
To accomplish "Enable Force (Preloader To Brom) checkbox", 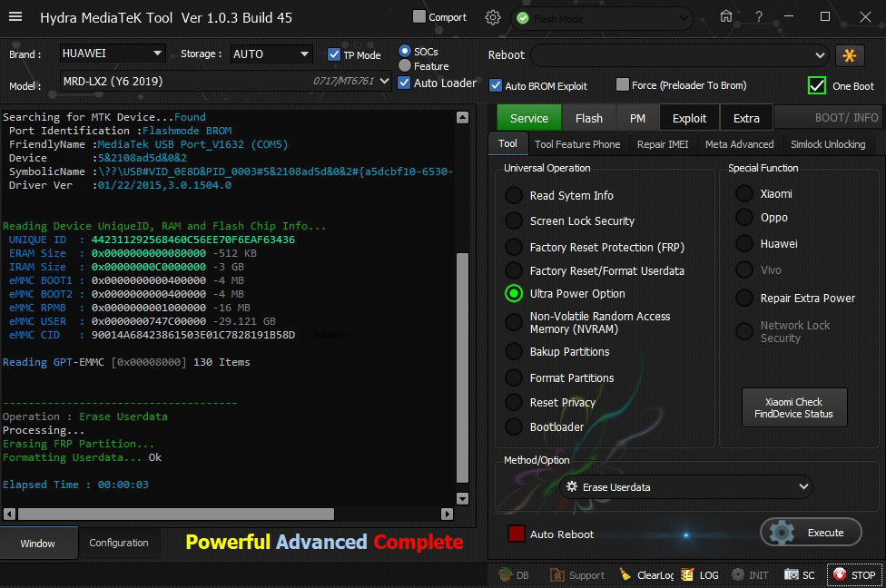I will [x=622, y=85].
